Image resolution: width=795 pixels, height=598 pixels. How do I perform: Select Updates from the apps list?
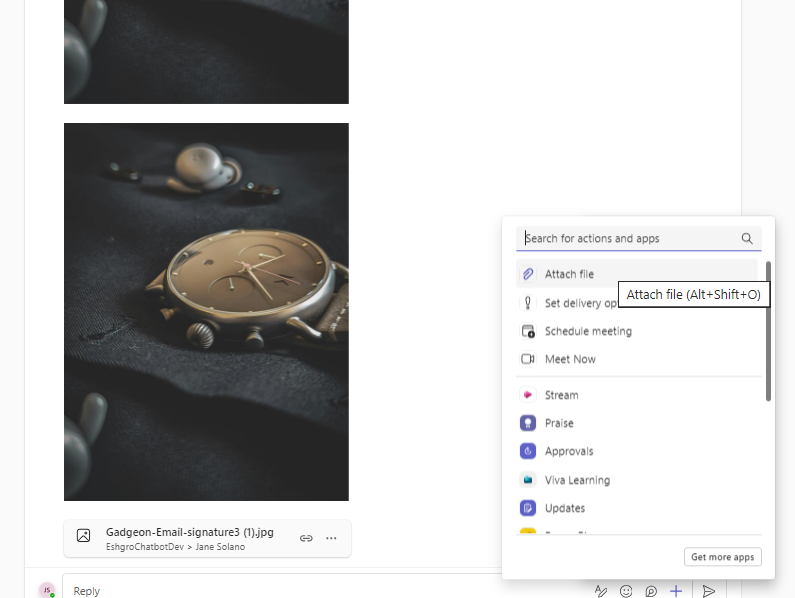pyautogui.click(x=637, y=508)
